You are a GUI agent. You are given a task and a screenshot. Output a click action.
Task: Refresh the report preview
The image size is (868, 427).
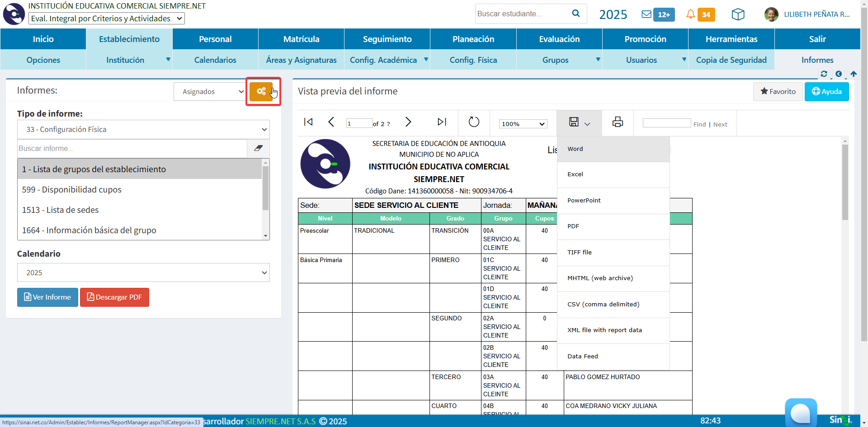point(473,122)
